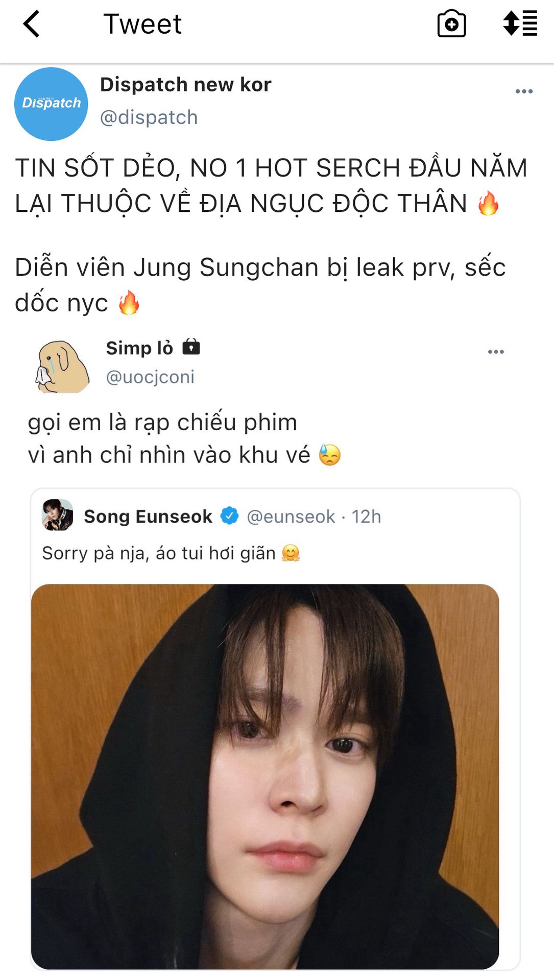Open the sort order list icon

click(x=520, y=23)
